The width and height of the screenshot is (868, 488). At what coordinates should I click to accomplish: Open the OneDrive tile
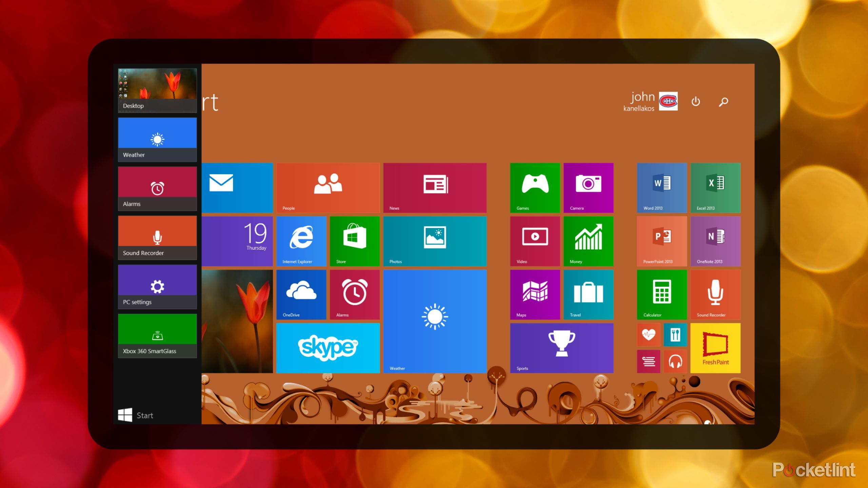[x=301, y=294]
